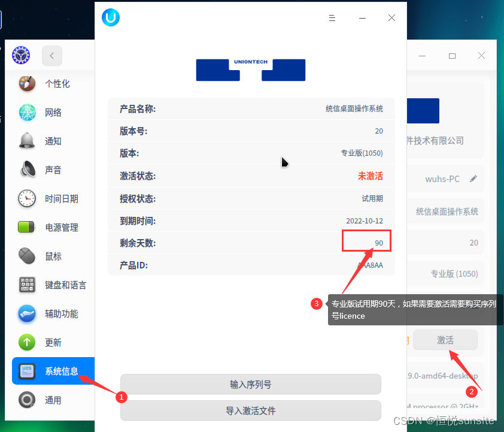Open the Notification (通知) bell icon
Screen dimensions: 504x432
coord(27,141)
